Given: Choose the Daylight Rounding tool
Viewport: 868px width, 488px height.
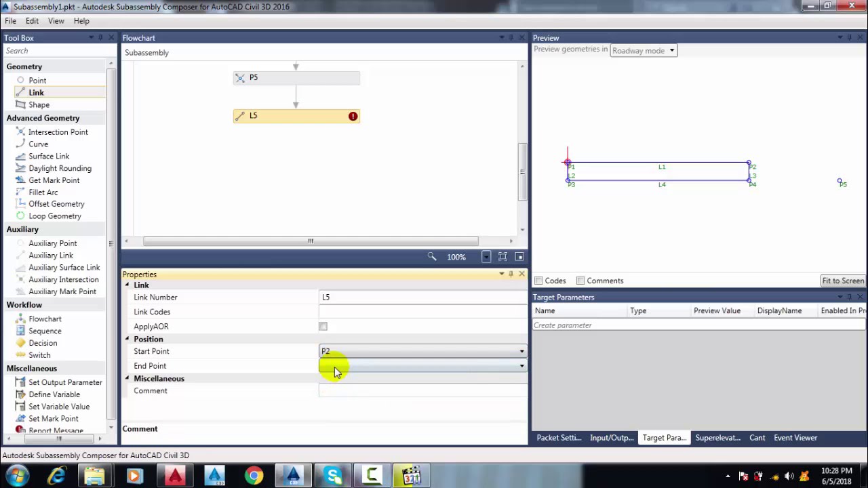Looking at the screenshot, I should coord(60,168).
